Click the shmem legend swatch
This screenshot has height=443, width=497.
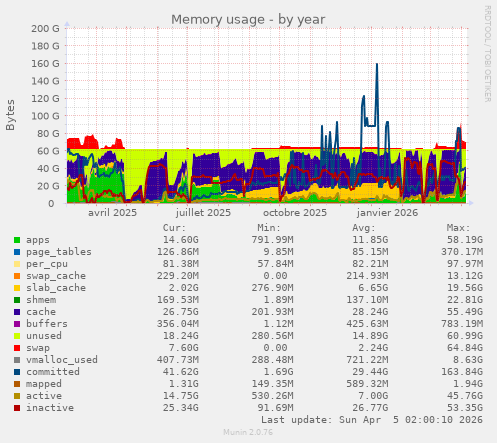pos(17,300)
